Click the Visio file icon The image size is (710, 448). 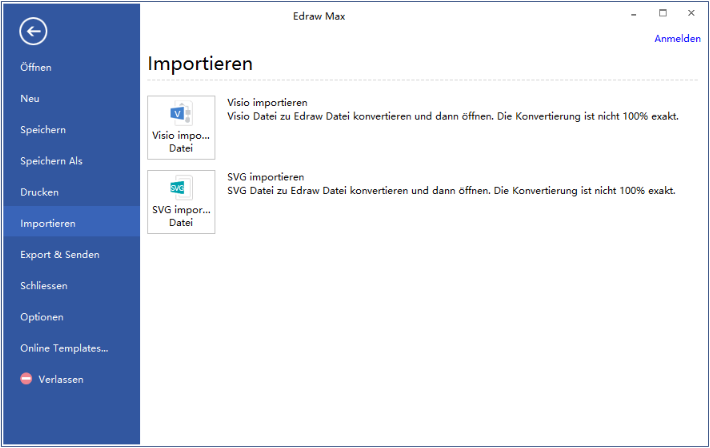[x=181, y=114]
